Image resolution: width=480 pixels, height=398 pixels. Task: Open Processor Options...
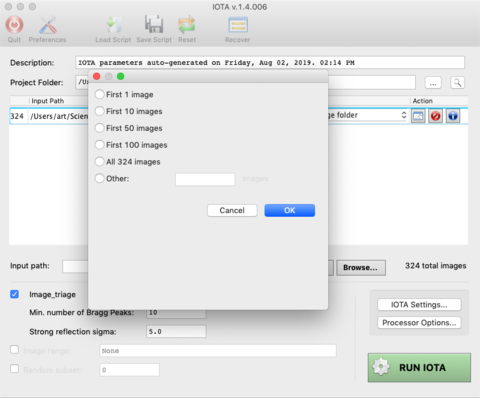(x=419, y=323)
